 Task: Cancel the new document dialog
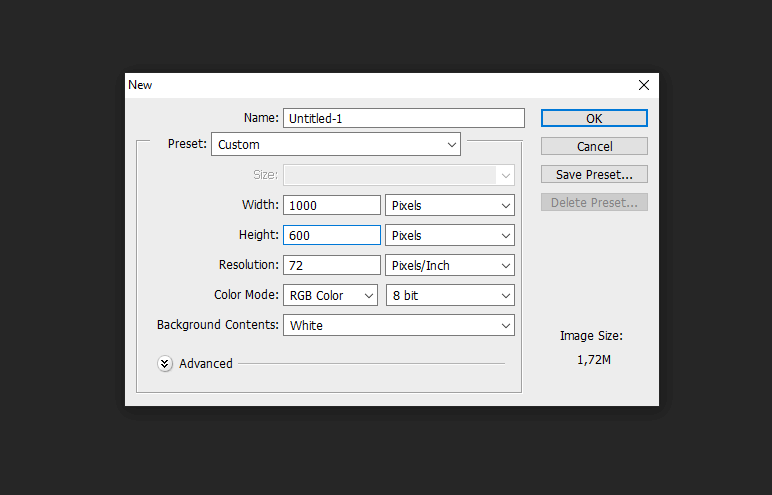[x=594, y=146]
